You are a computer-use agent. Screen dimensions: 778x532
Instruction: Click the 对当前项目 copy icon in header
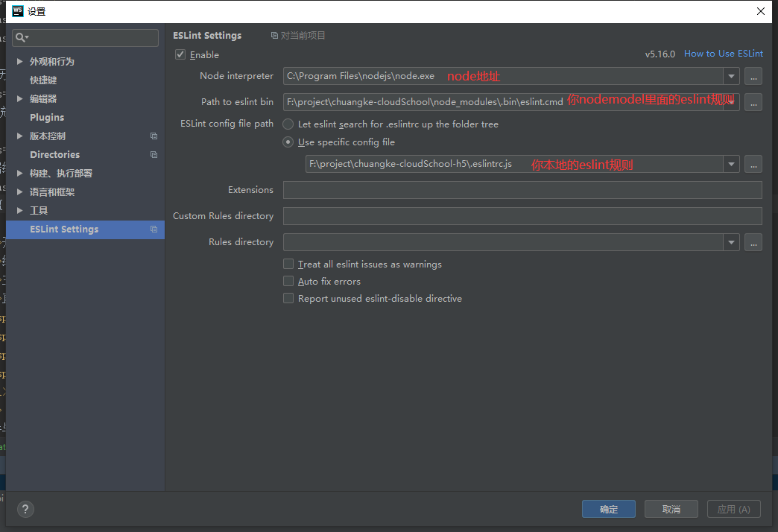[274, 36]
